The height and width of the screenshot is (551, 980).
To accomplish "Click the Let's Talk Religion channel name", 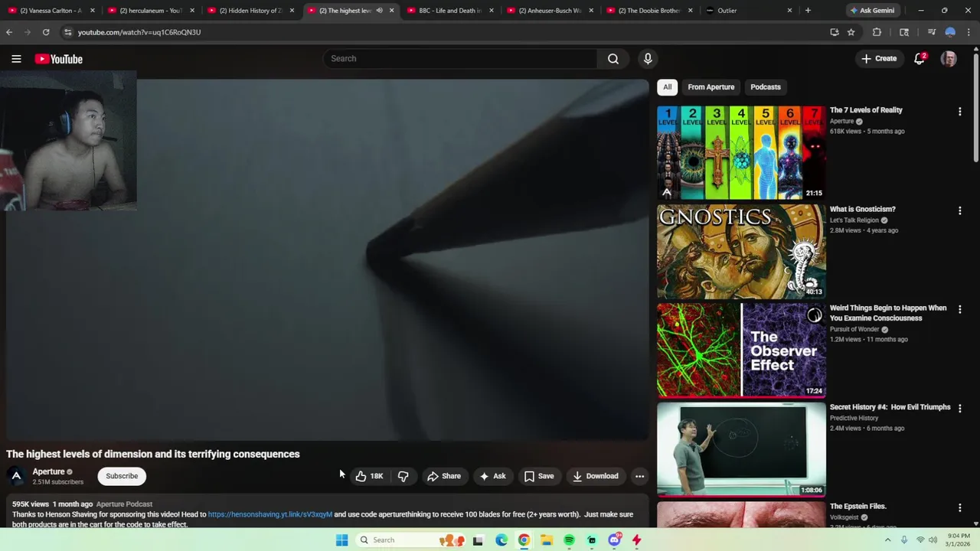I will click(854, 220).
